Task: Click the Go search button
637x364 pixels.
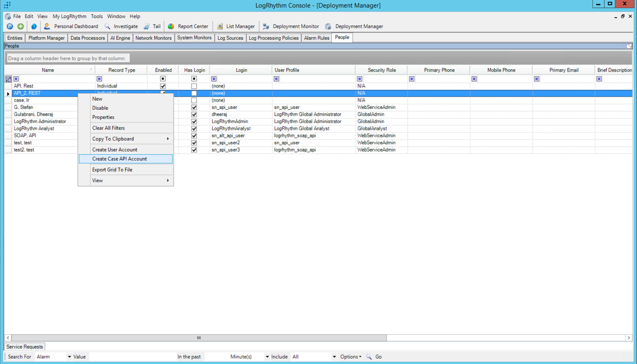Action: (x=379, y=357)
